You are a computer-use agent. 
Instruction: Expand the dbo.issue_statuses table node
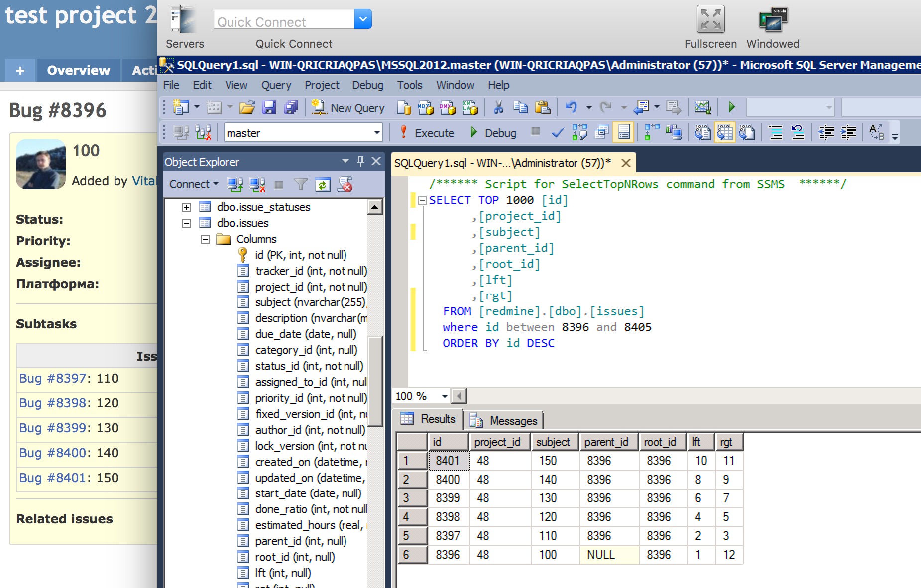pyautogui.click(x=187, y=207)
